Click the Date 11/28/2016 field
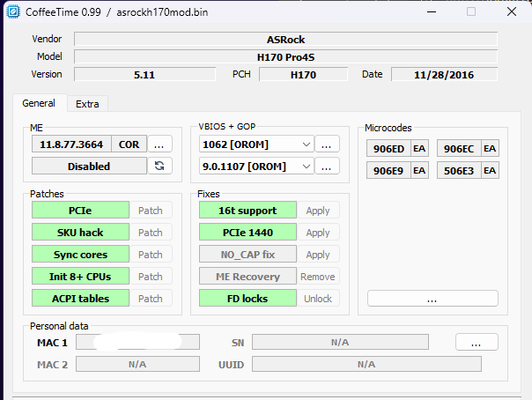This screenshot has width=532, height=400. point(445,74)
